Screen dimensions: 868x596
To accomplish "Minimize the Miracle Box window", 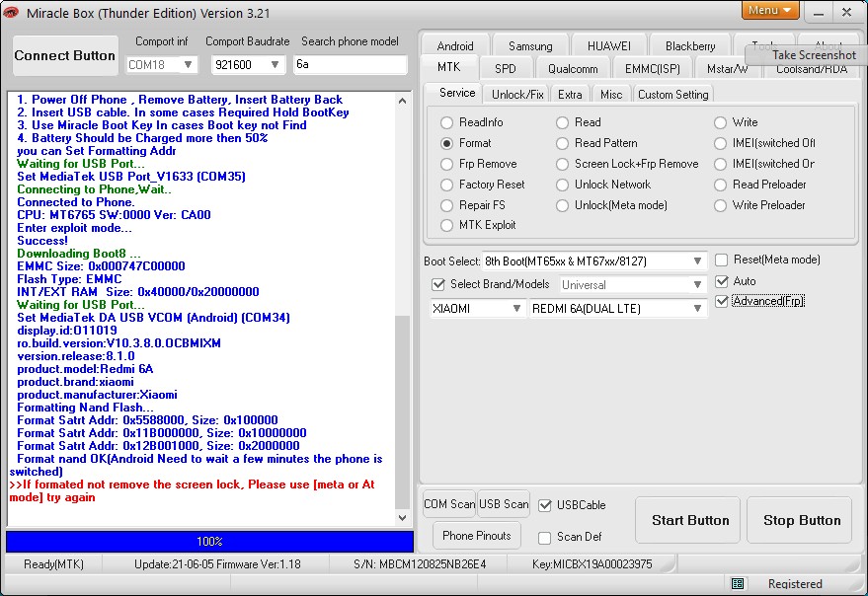I will pos(820,12).
